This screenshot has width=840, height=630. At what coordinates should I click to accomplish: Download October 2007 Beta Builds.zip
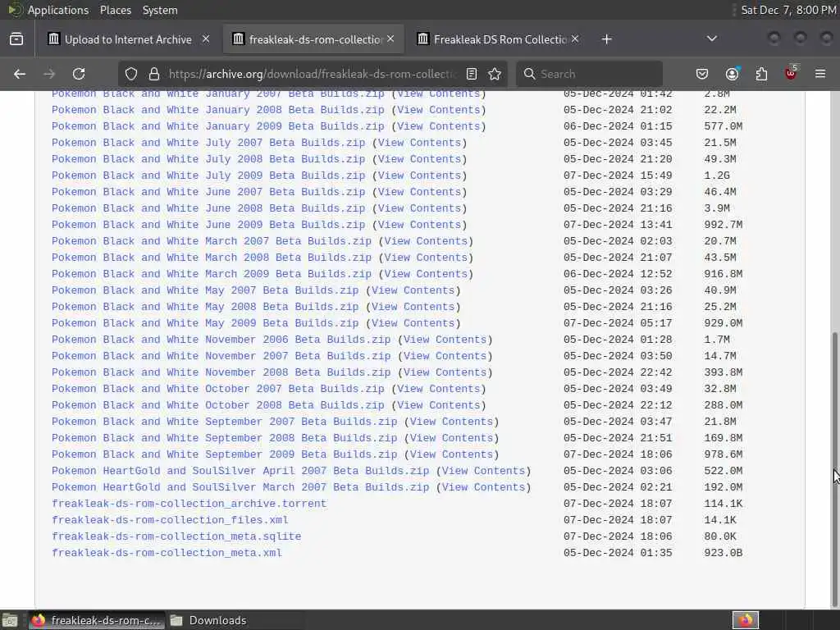218,389
